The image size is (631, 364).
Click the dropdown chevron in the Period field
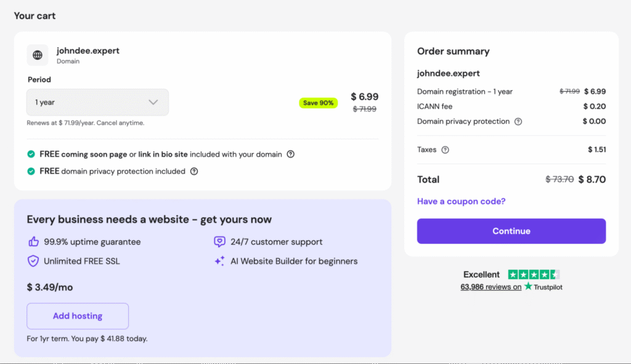pyautogui.click(x=153, y=102)
